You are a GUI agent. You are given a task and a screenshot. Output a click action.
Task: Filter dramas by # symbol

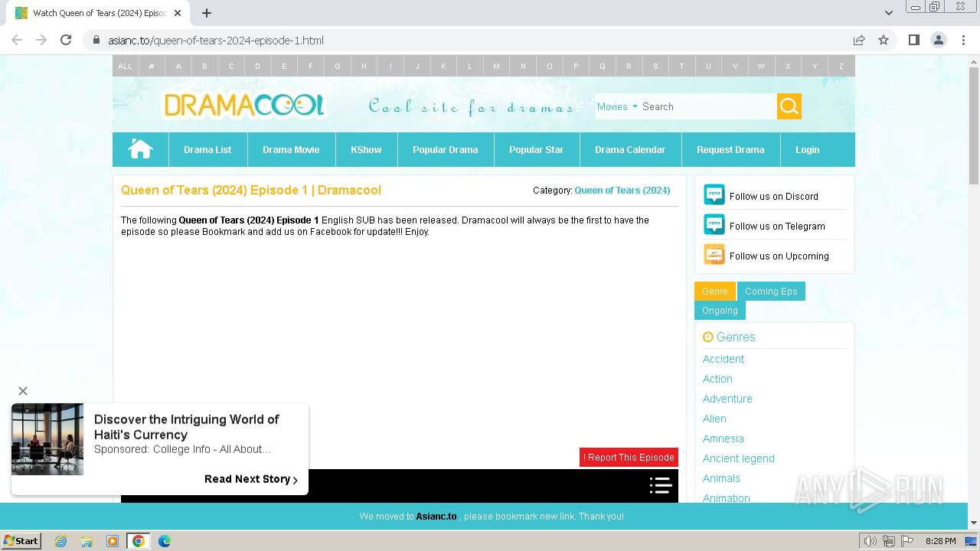click(152, 66)
